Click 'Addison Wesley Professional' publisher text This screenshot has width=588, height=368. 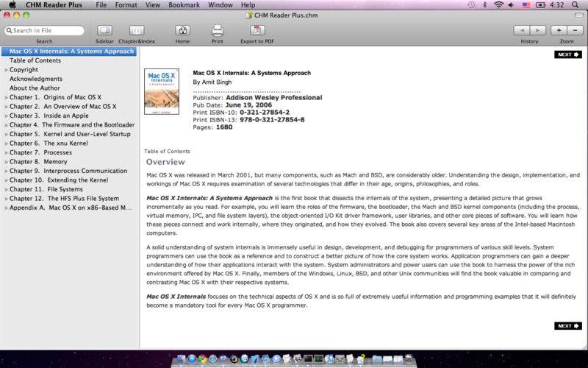coord(274,98)
